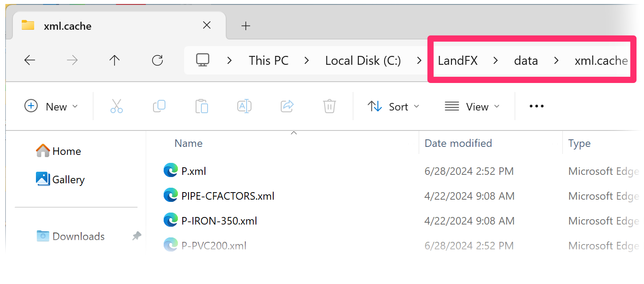The height and width of the screenshot is (284, 644).
Task: Go back using the back arrow
Action: (x=30, y=60)
